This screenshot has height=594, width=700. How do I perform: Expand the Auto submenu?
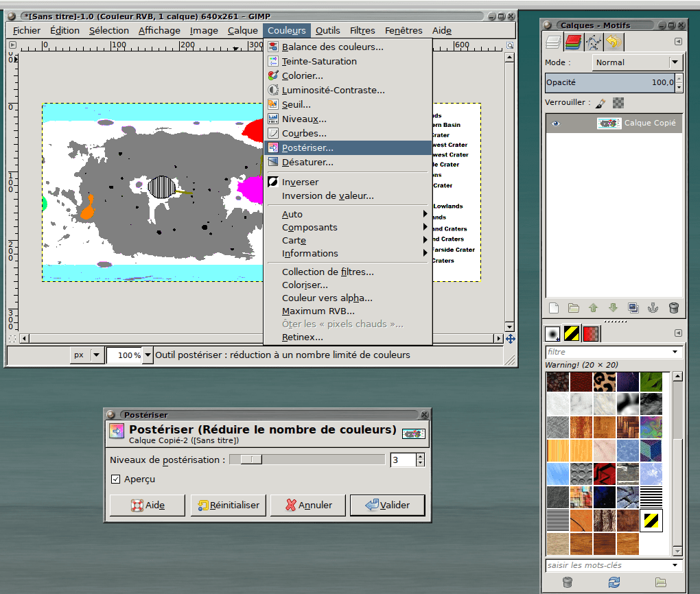click(348, 215)
